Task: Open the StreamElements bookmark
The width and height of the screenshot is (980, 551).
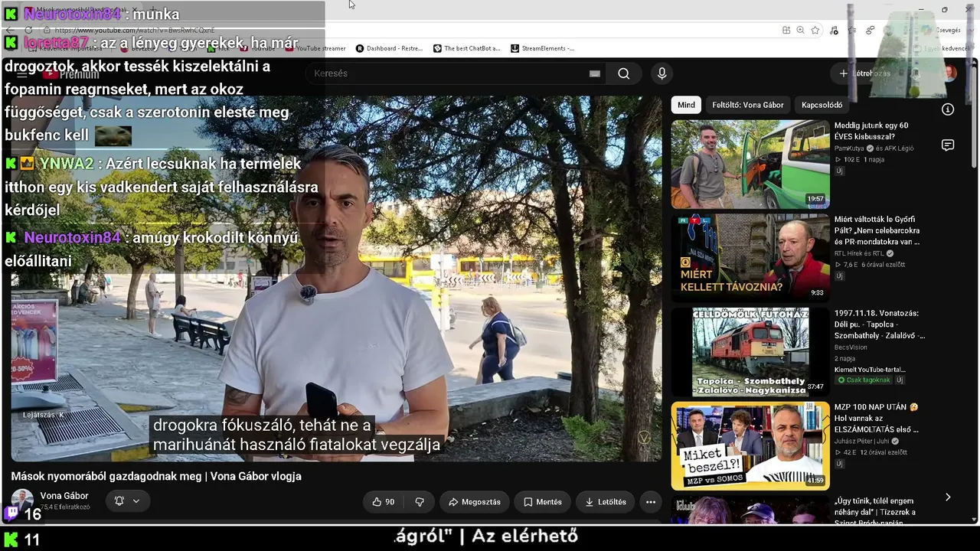Action: click(542, 48)
